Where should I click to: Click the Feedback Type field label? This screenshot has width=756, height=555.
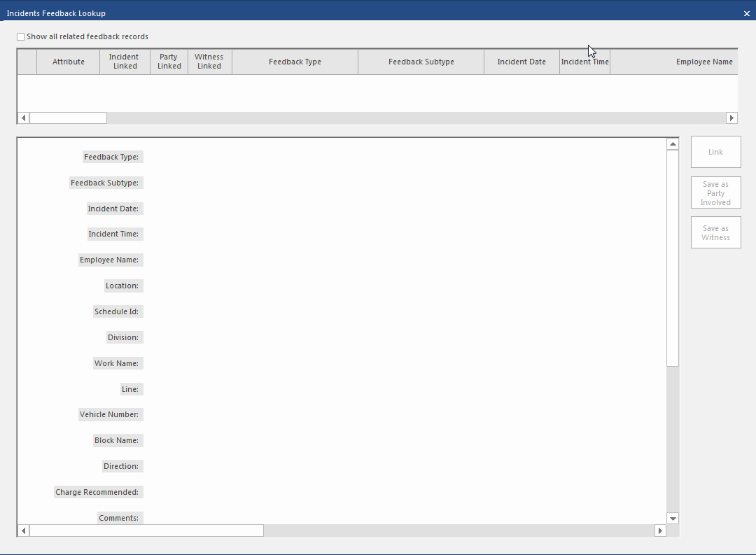point(112,157)
